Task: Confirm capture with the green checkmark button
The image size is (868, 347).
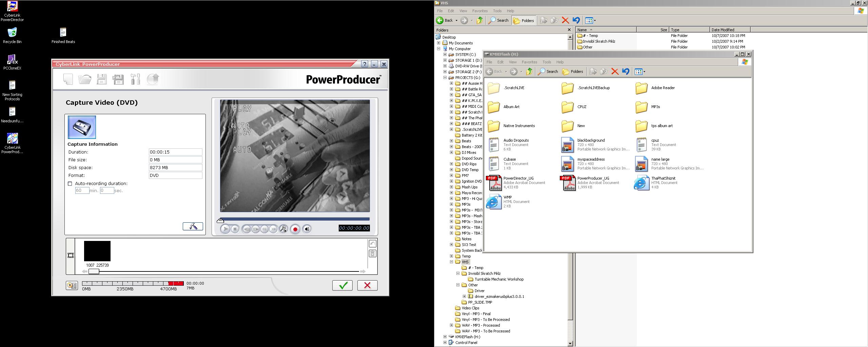Action: click(342, 285)
